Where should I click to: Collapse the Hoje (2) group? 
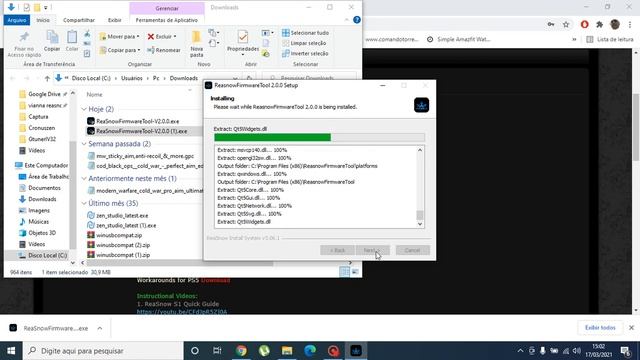[x=84, y=109]
